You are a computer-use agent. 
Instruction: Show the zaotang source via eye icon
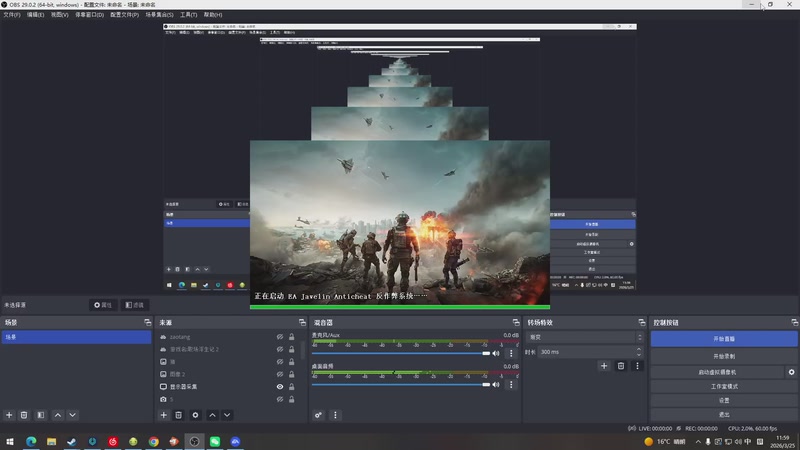(280, 337)
